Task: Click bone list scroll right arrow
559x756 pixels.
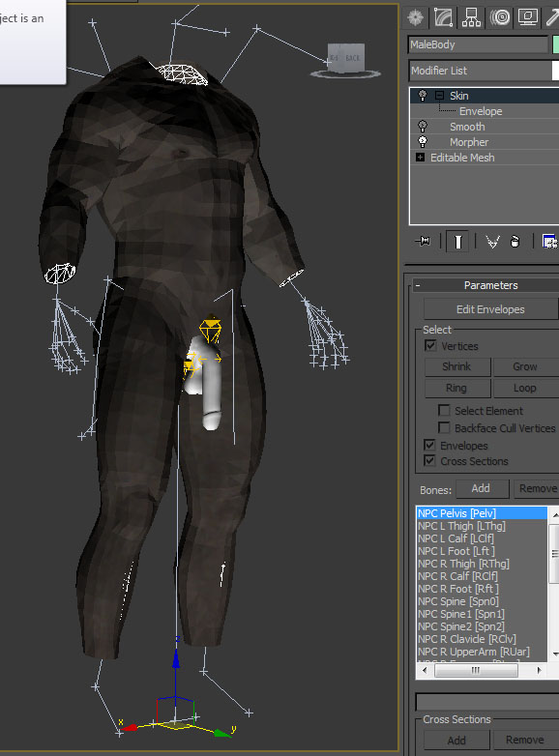Action: pos(539,670)
